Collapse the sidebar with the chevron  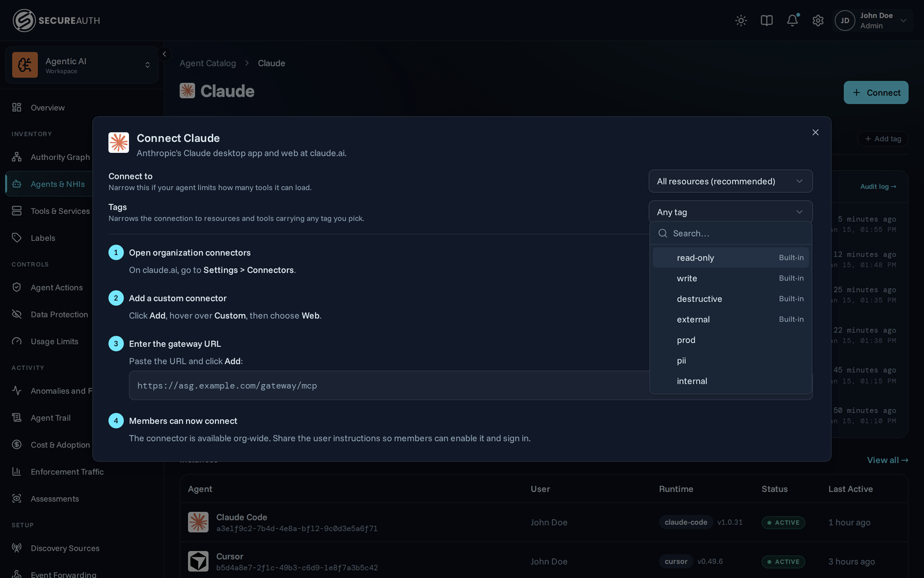[x=164, y=54]
